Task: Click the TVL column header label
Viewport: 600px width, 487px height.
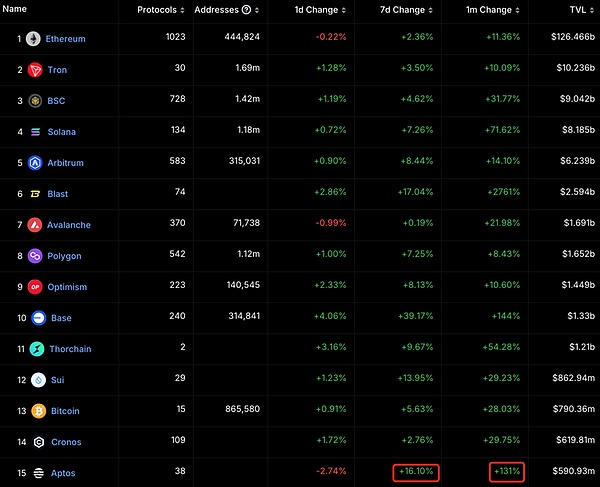Action: point(578,10)
